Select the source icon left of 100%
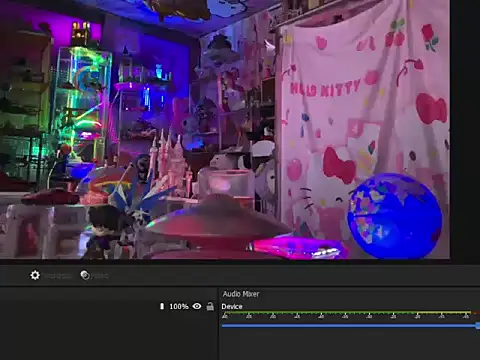Viewport: 480px width, 360px height. pos(162,306)
